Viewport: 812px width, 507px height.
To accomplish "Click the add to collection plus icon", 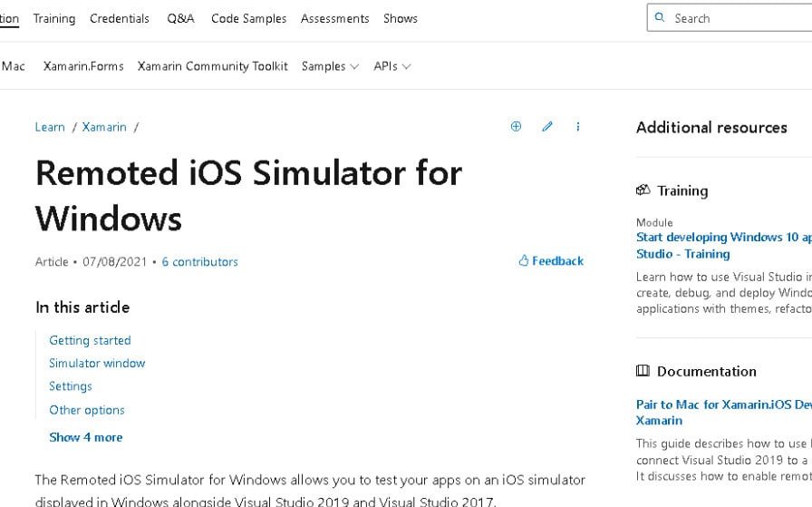I will click(x=516, y=126).
